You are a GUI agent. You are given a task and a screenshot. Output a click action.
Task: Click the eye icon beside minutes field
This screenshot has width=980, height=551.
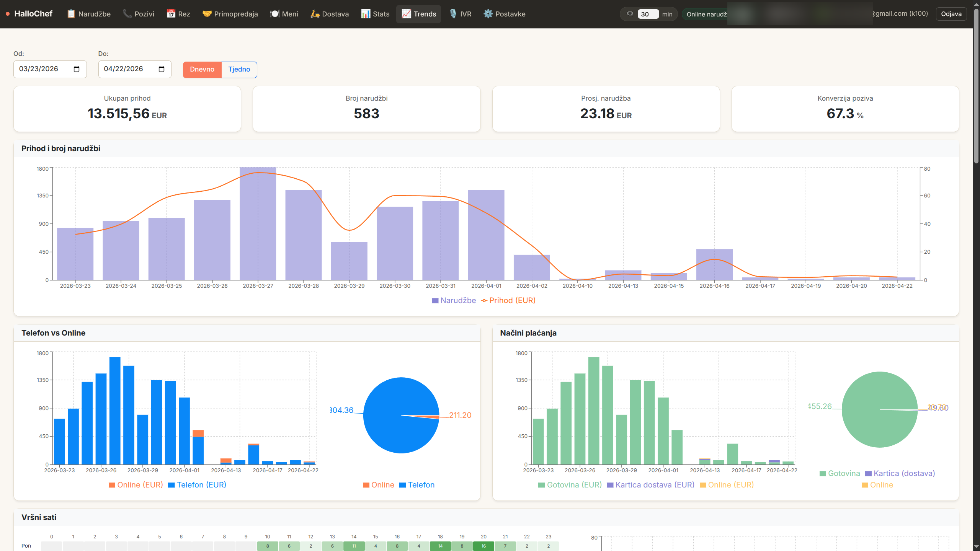tap(630, 14)
